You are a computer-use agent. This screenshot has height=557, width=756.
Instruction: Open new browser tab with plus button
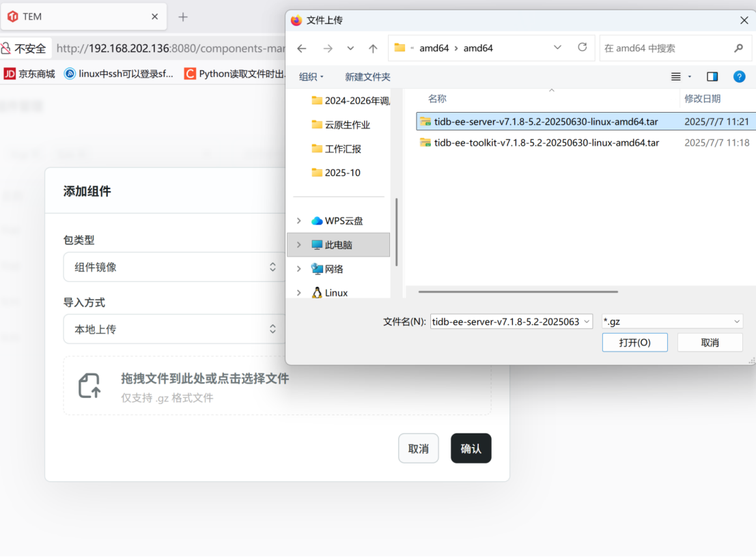[x=183, y=17]
